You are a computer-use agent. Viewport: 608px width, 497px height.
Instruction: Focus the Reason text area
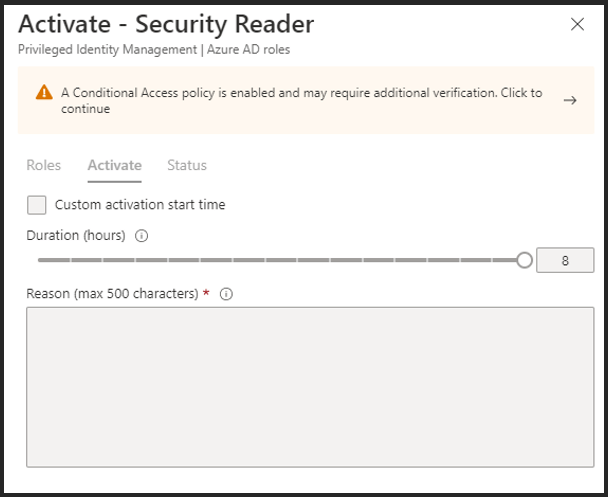310,387
